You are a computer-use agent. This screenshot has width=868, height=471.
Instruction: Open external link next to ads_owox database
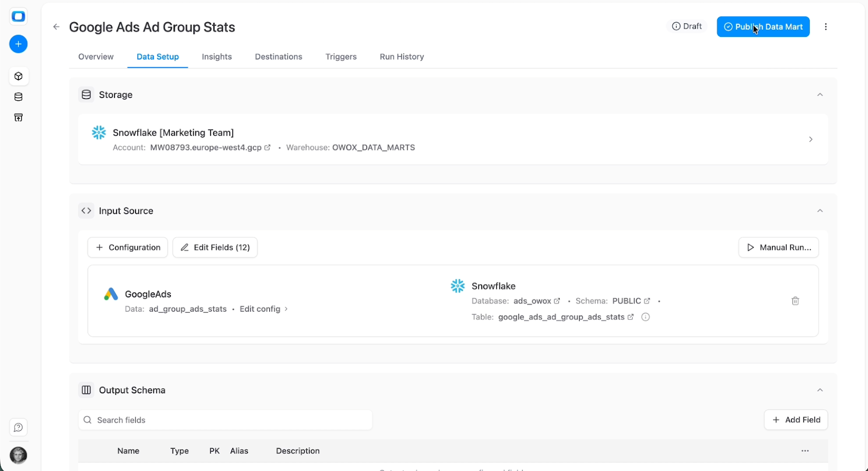pyautogui.click(x=557, y=301)
